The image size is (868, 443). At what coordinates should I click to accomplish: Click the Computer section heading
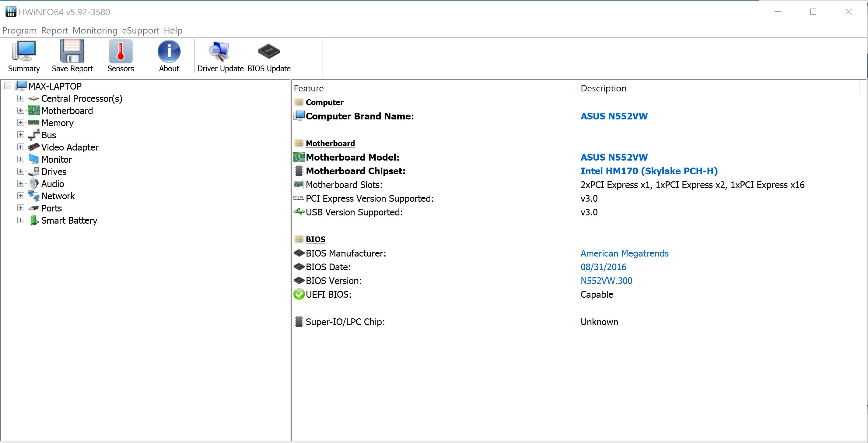tap(324, 102)
